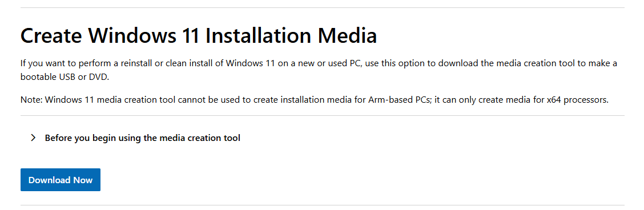Select the Windows 11 text in the heading

coord(143,35)
